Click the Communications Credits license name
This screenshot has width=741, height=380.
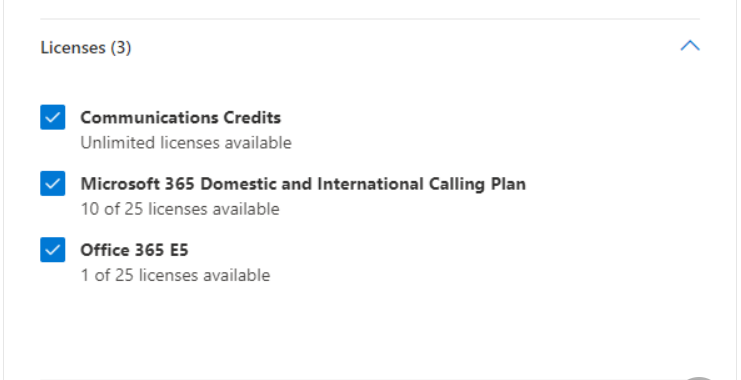[x=181, y=117]
